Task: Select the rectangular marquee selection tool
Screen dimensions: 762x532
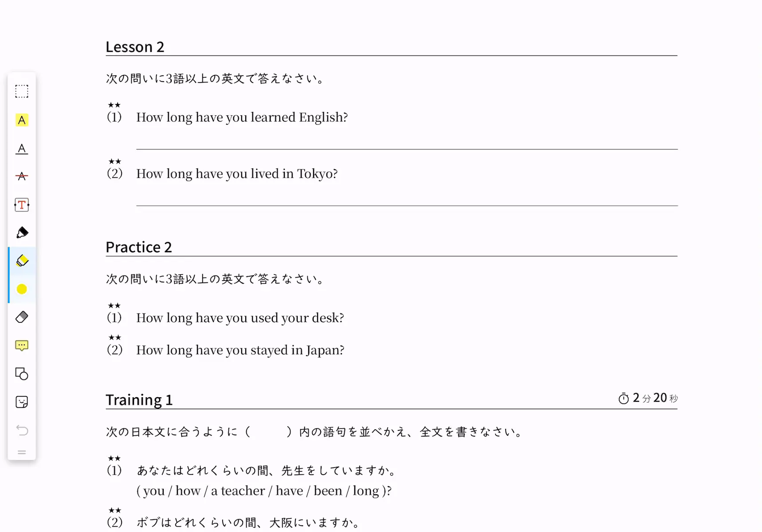Action: (x=22, y=91)
